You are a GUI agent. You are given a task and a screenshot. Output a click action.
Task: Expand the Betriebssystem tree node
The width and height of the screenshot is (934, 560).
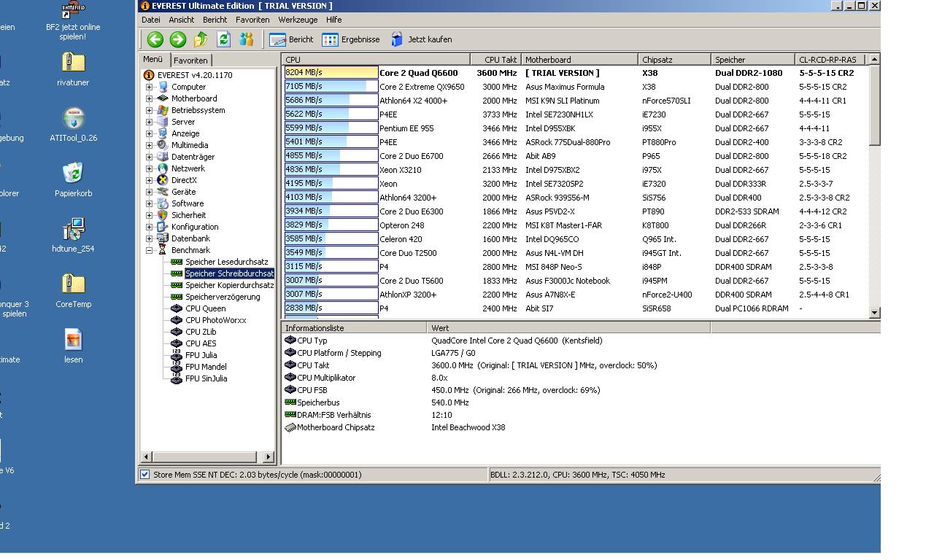[x=150, y=110]
